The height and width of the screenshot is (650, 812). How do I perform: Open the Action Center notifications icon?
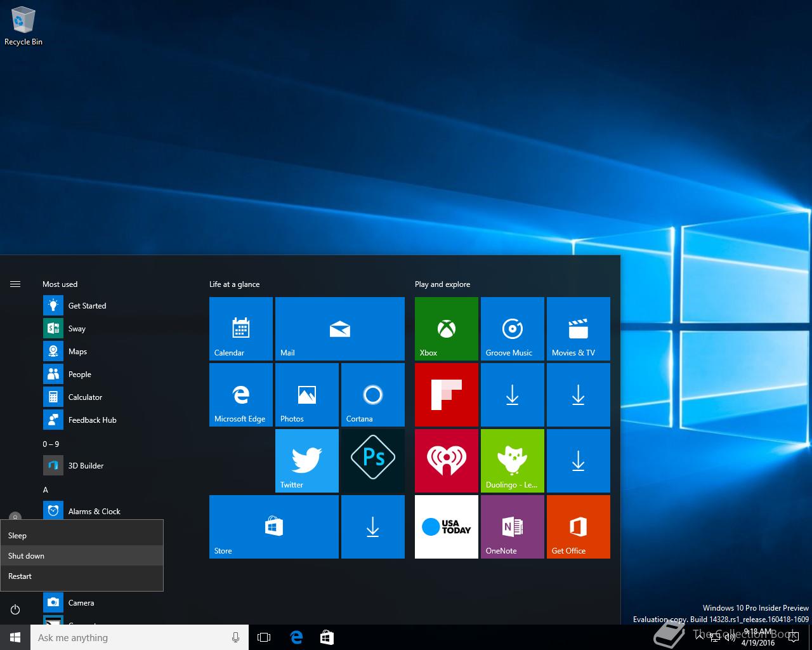[793, 637]
